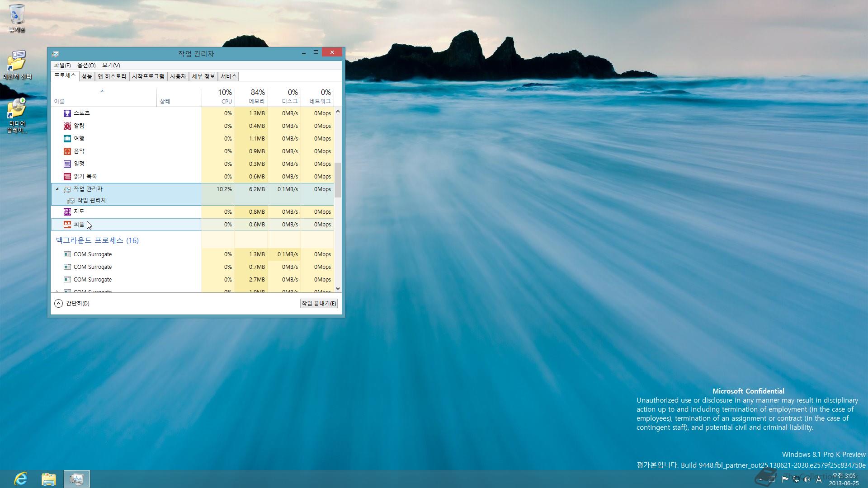Open the taskbar clock showing 오전 3:05
The image size is (868, 488).
[x=844, y=479]
